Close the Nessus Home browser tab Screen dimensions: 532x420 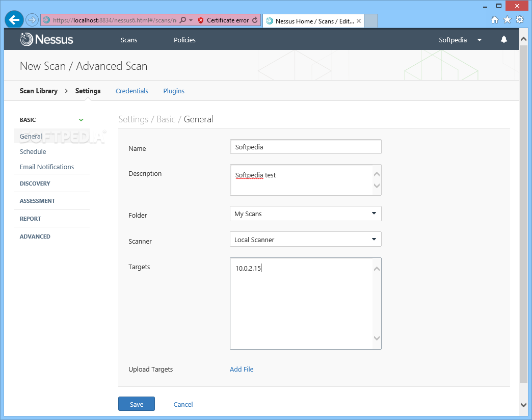tap(359, 21)
